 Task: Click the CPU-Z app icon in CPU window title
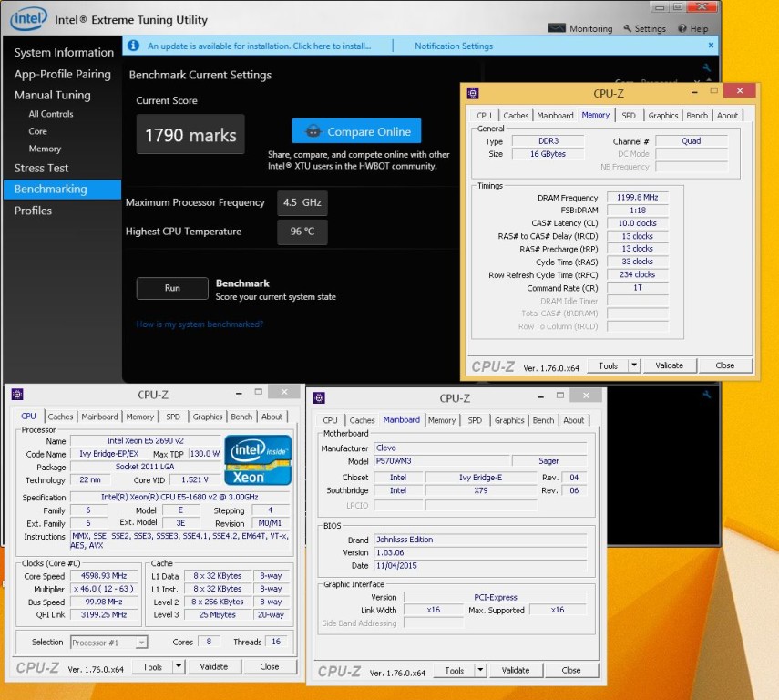coord(17,395)
